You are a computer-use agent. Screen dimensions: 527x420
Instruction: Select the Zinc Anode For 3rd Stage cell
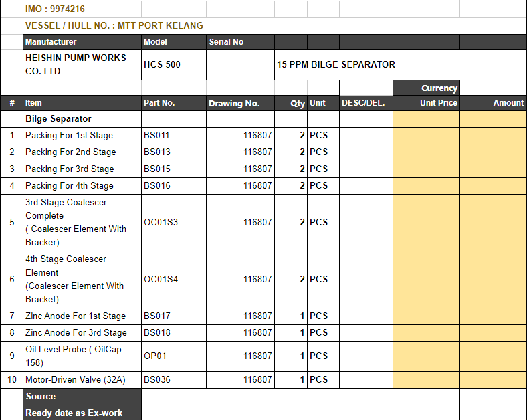[82, 332]
